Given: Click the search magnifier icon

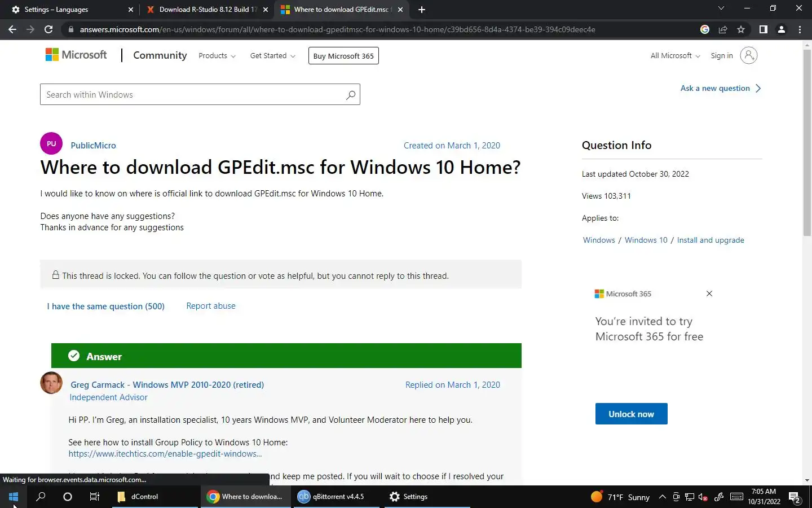Looking at the screenshot, I should [x=351, y=95].
